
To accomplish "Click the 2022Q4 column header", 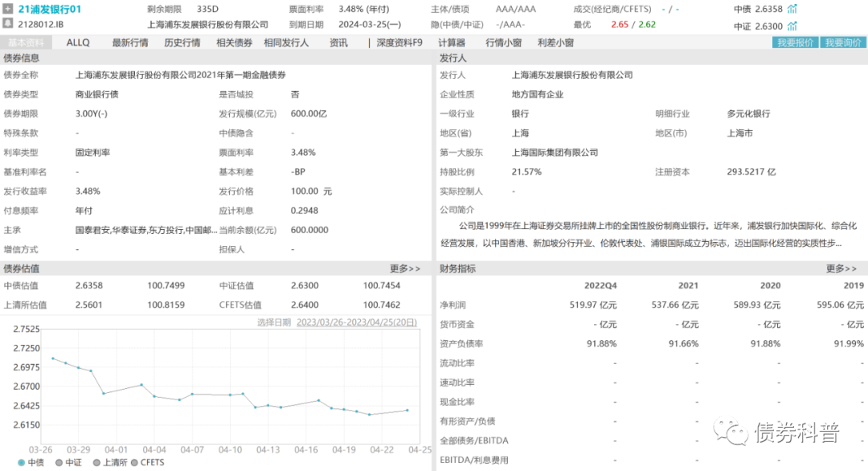I will pos(600,285).
